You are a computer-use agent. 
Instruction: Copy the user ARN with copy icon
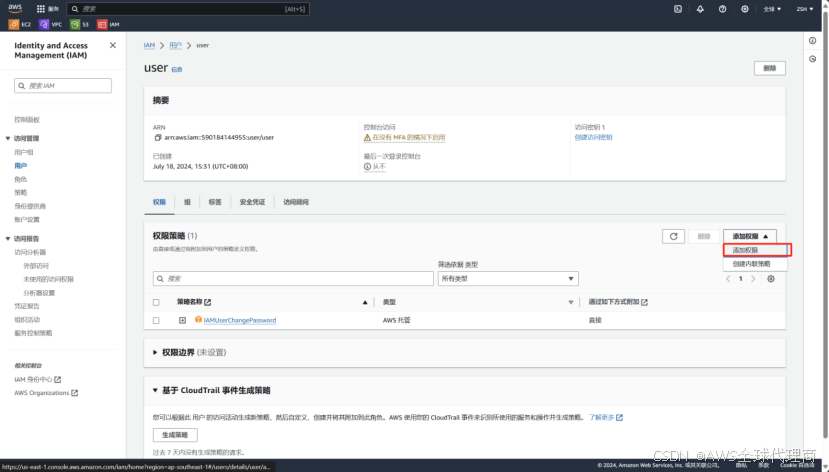[x=158, y=137]
